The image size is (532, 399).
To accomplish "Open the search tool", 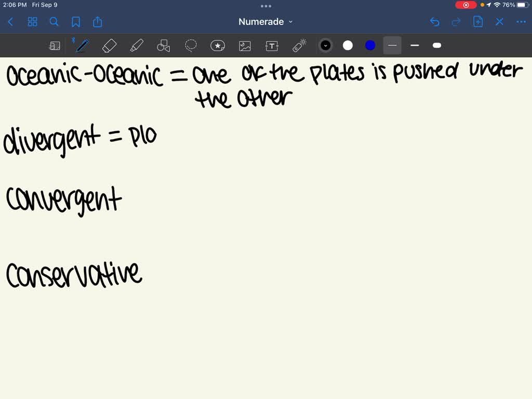I will [54, 22].
